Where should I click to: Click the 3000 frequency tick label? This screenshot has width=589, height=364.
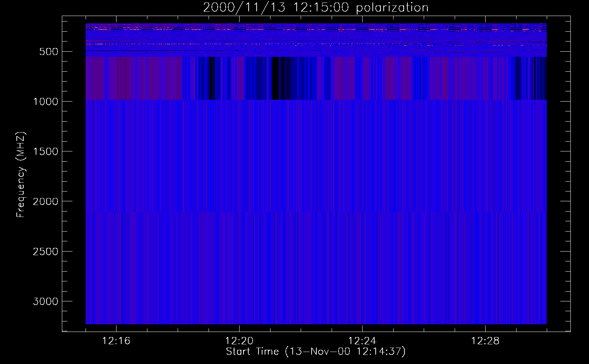point(46,301)
